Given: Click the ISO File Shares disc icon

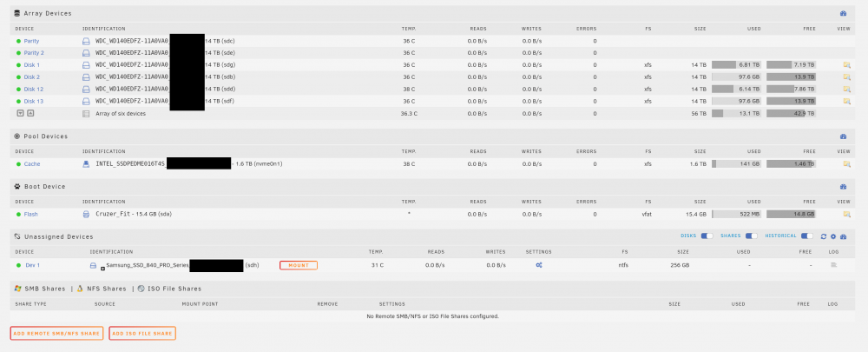Looking at the screenshot, I should [x=141, y=289].
